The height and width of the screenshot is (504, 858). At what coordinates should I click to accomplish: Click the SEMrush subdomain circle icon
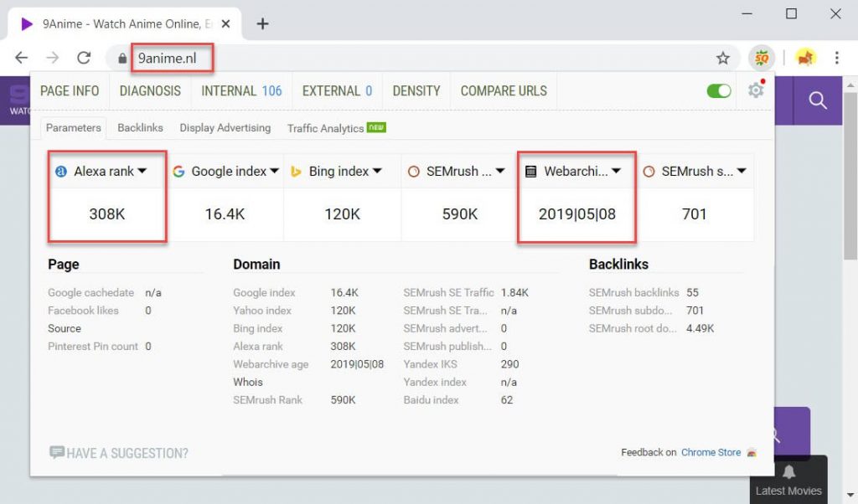[649, 172]
